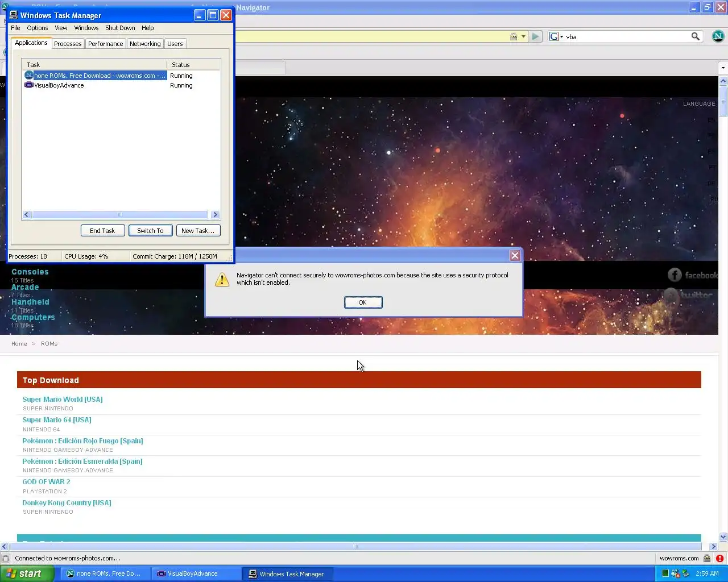Open the Options menu in Task Manager
Screen dimensions: 728x582
pyautogui.click(x=38, y=28)
